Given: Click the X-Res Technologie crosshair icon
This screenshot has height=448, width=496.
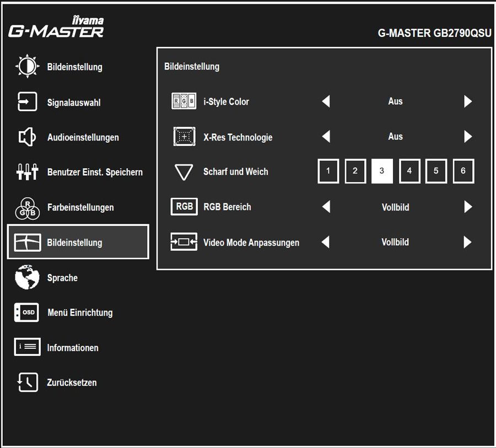Looking at the screenshot, I should [184, 136].
